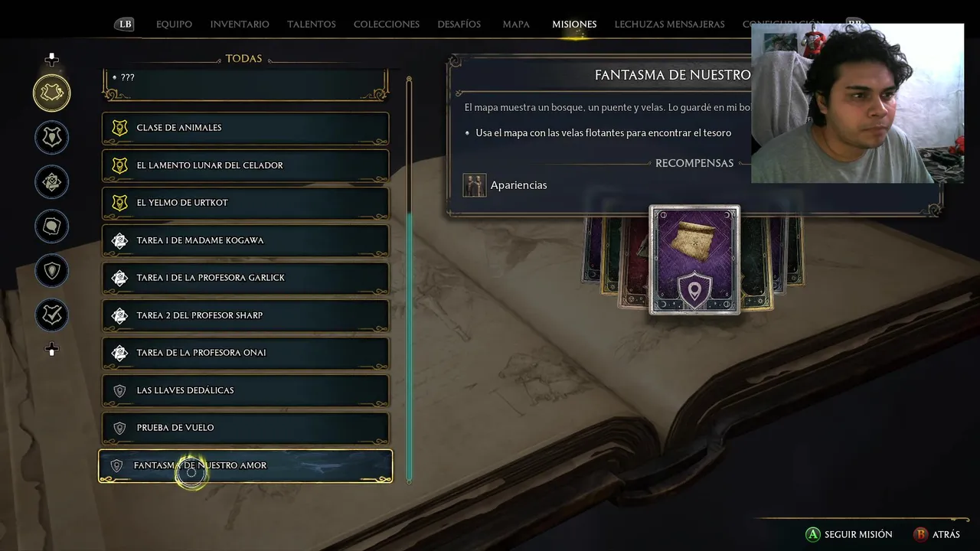Select the Clase de Animales quest
The image size is (980, 551).
click(245, 128)
